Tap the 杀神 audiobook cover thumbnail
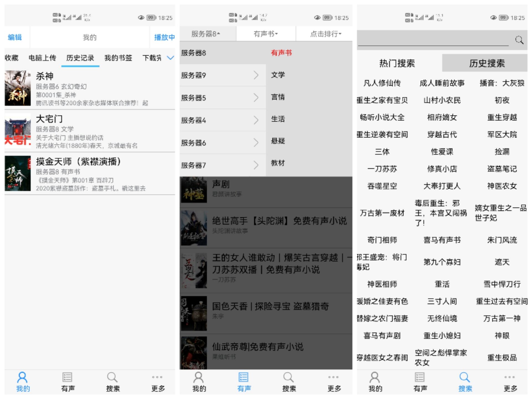 (17, 88)
